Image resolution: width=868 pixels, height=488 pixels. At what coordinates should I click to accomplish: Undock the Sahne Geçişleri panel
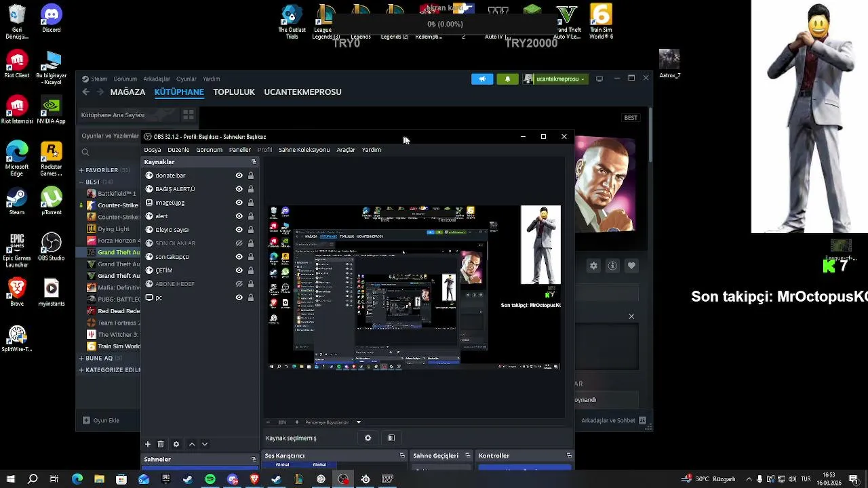point(467,455)
